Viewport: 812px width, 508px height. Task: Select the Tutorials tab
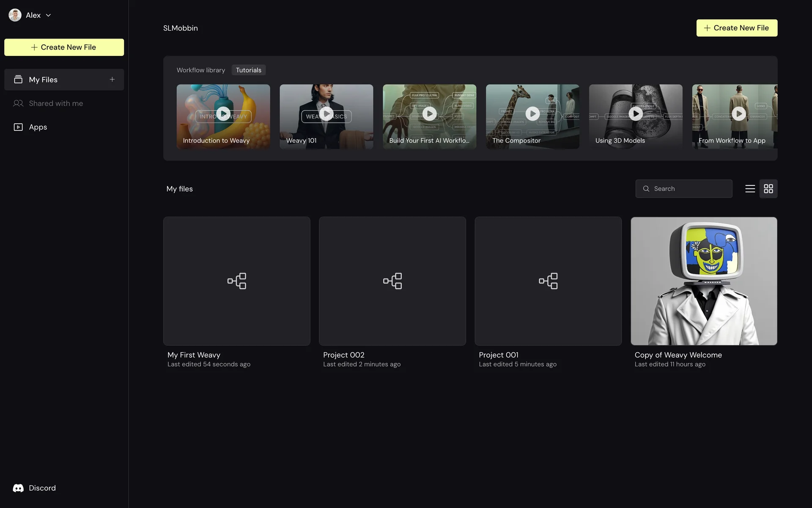point(248,70)
